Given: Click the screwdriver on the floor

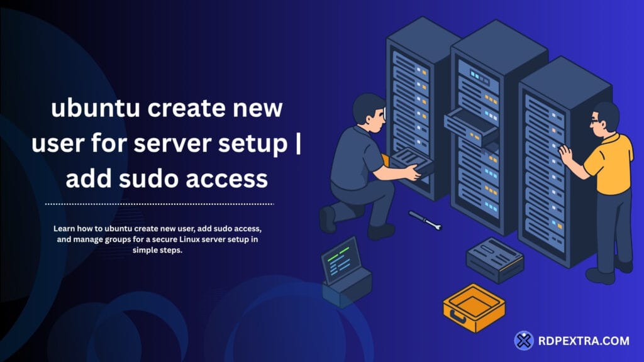Looking at the screenshot, I should click(x=425, y=221).
